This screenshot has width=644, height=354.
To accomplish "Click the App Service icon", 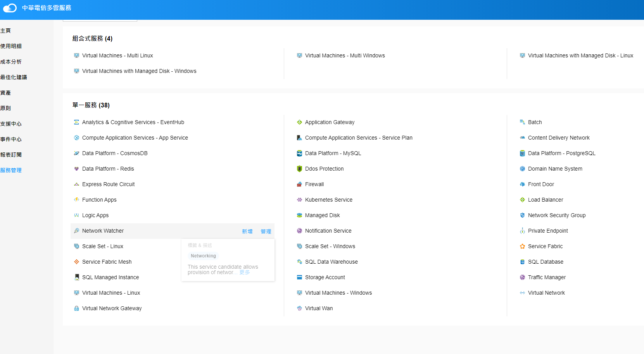I will (x=76, y=138).
